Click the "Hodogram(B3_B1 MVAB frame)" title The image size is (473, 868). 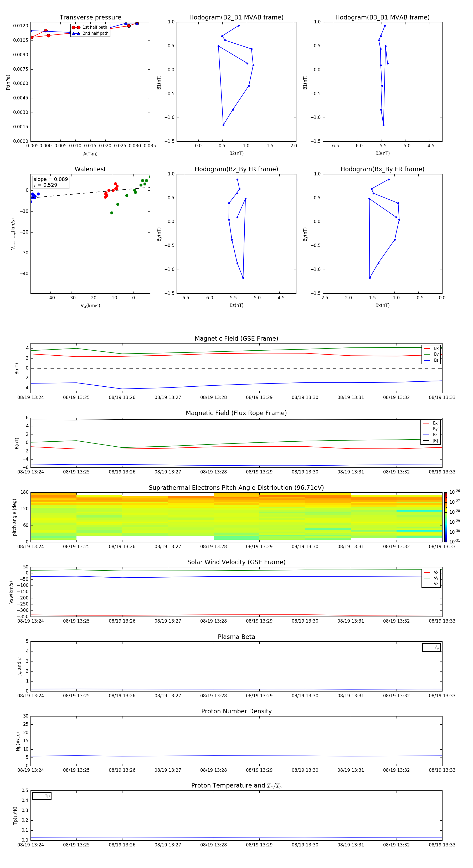pyautogui.click(x=382, y=18)
